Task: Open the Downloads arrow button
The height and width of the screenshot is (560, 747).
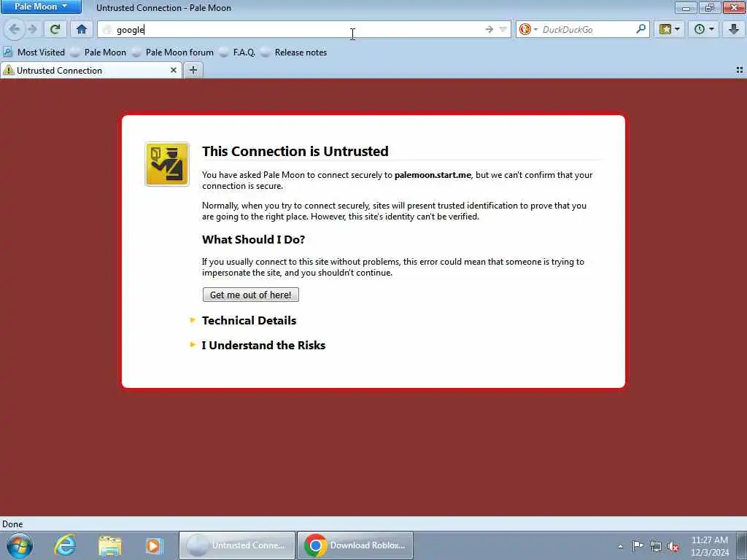Action: point(734,29)
